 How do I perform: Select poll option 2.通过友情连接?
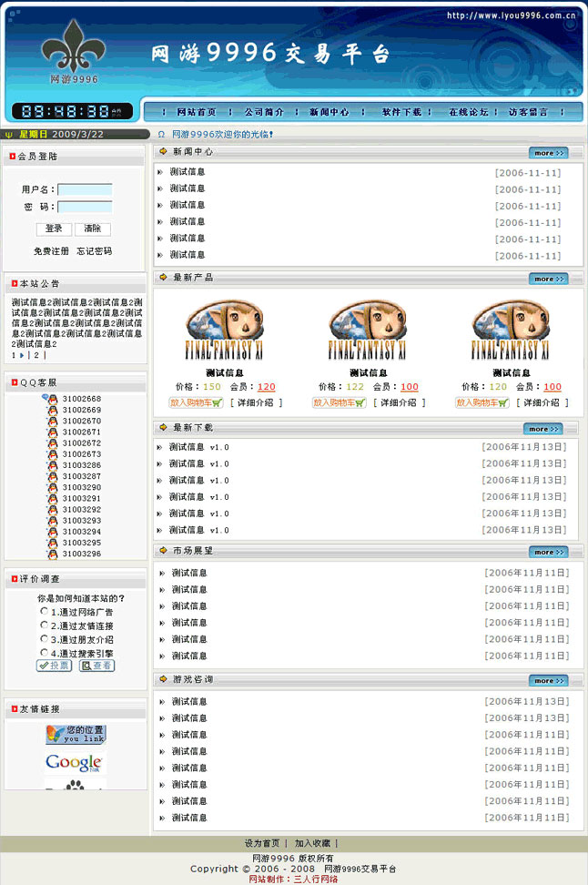coord(44,625)
